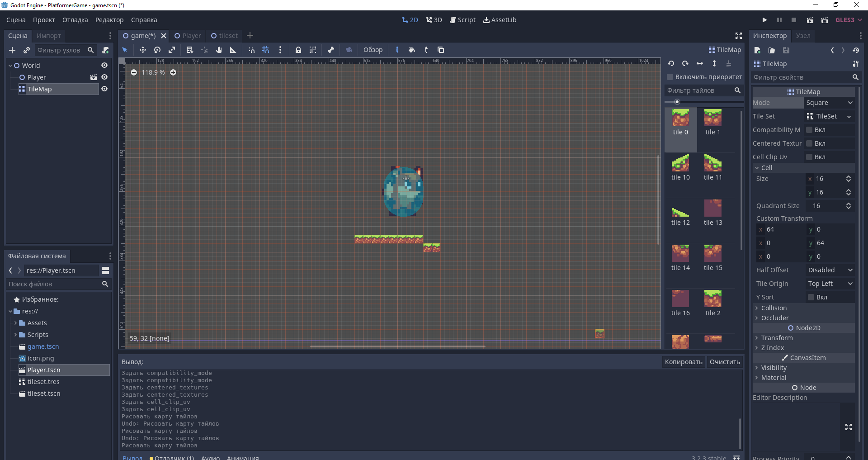Switch to the Узел tab

(x=803, y=36)
